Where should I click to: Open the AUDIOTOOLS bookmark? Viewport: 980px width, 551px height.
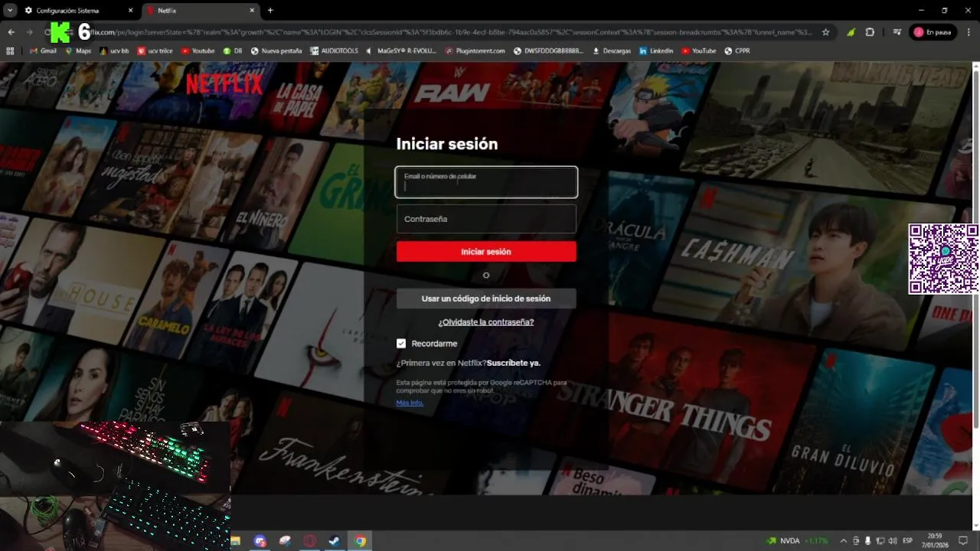tap(335, 51)
